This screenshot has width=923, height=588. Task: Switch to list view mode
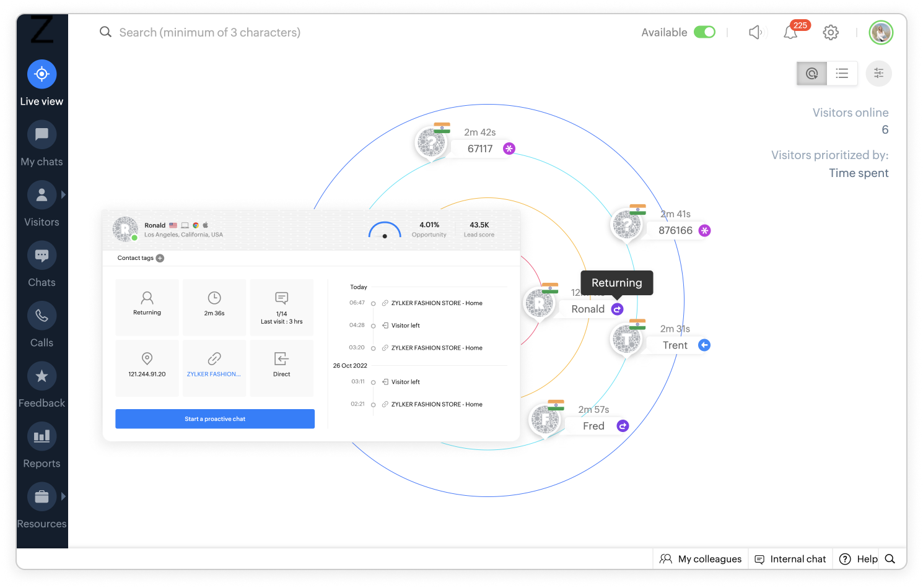[842, 74]
